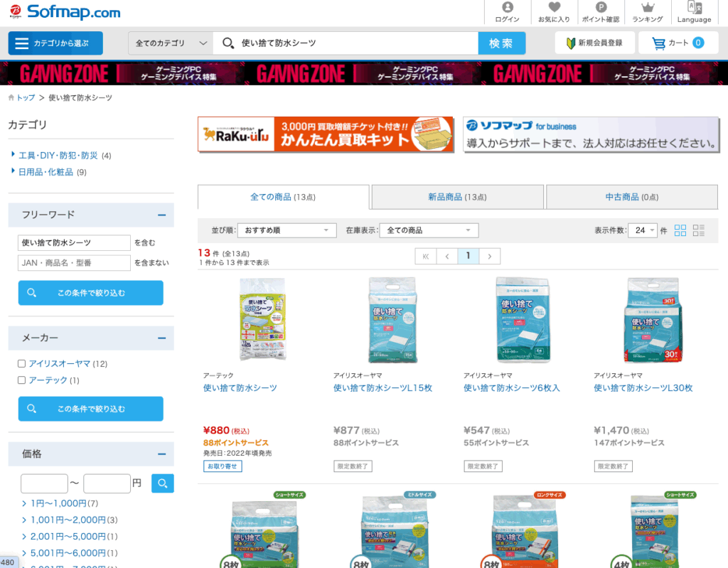Submit search with 検索 button

pyautogui.click(x=501, y=43)
